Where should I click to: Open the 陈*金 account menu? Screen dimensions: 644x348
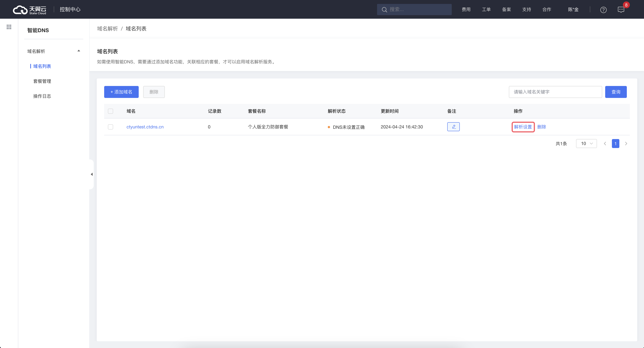click(x=573, y=10)
